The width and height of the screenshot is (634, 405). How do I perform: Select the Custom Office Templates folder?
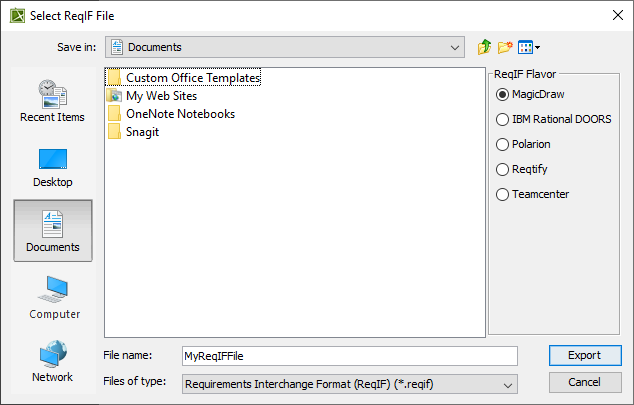click(x=192, y=77)
